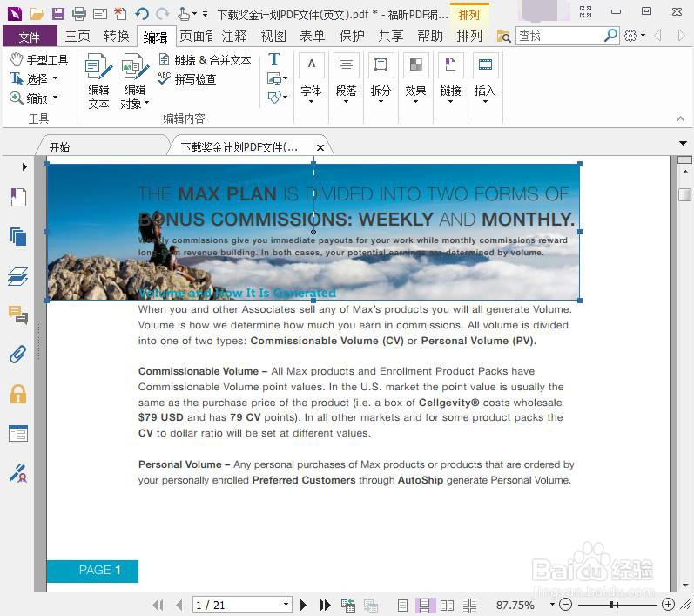Select single page view mode
The height and width of the screenshot is (616, 694).
[x=402, y=605]
